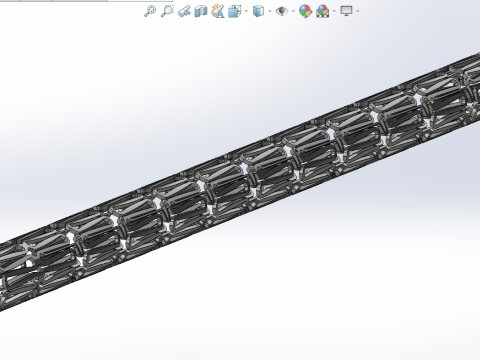
Task: Click the View Settings monitor icon
Action: coord(347,11)
